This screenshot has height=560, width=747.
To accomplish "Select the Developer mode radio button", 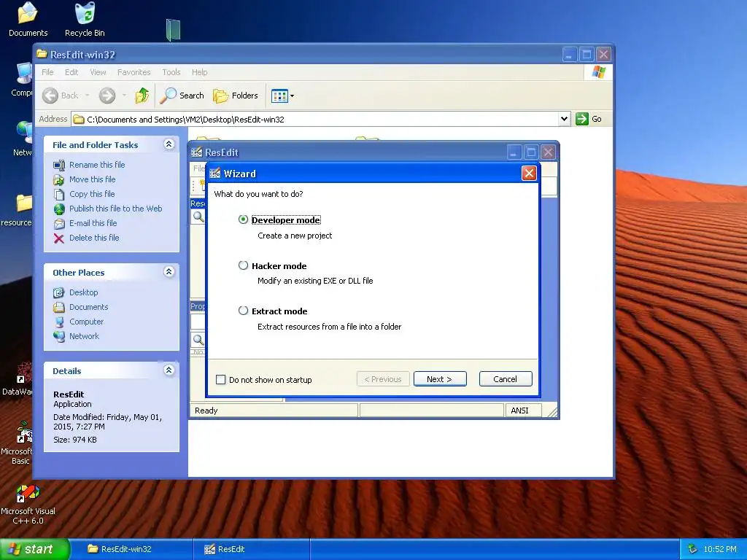I will coord(243,219).
